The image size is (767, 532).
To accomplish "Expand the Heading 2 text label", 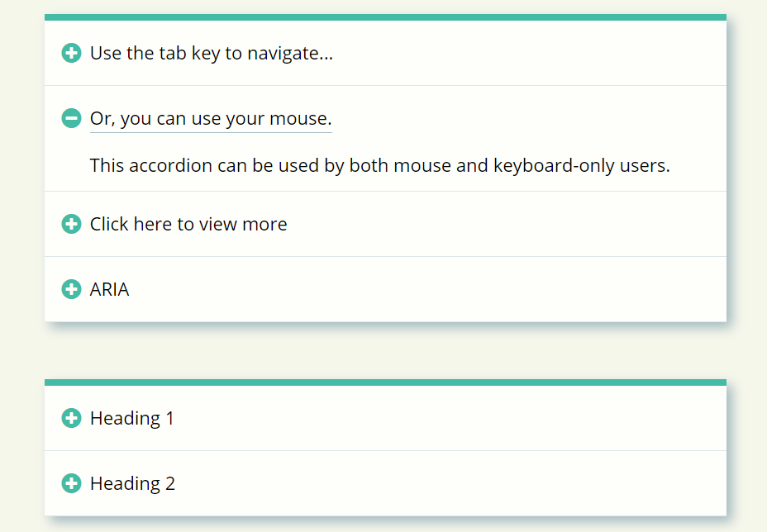I will click(x=132, y=483).
